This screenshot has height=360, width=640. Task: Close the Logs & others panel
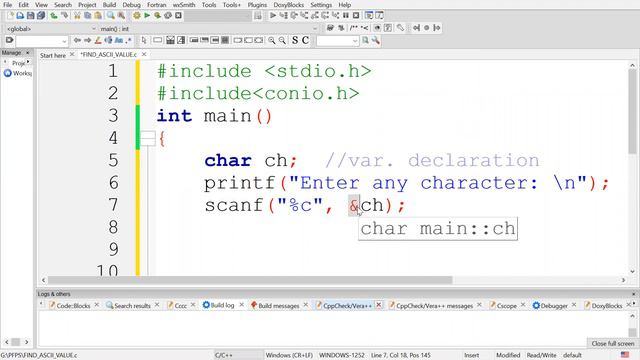click(634, 294)
